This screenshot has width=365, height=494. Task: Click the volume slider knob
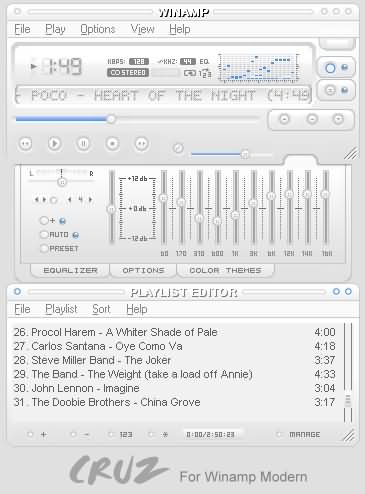coord(245,155)
